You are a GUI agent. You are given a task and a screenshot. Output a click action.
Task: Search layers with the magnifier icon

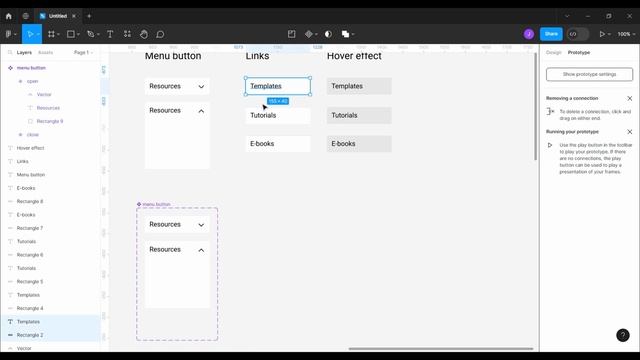10,53
